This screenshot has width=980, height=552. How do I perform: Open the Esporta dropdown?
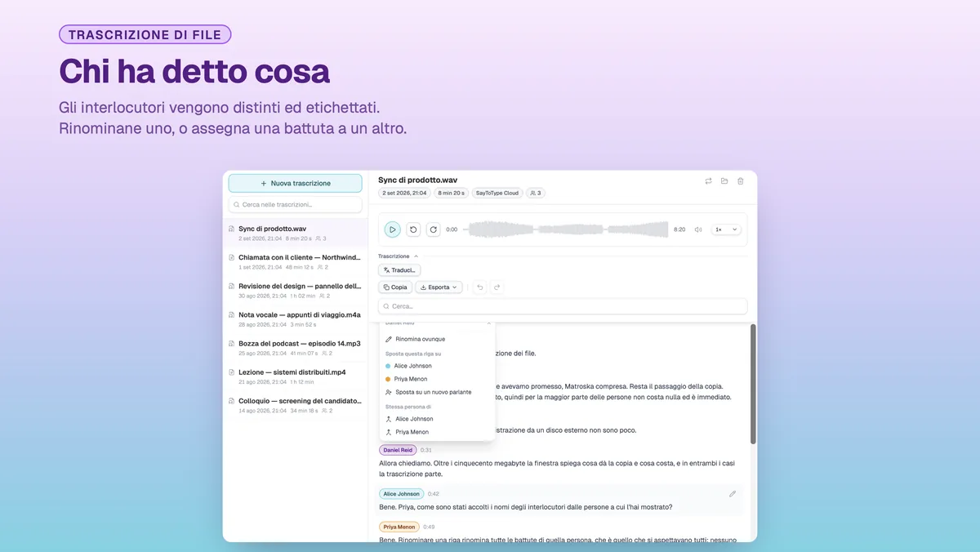point(439,287)
